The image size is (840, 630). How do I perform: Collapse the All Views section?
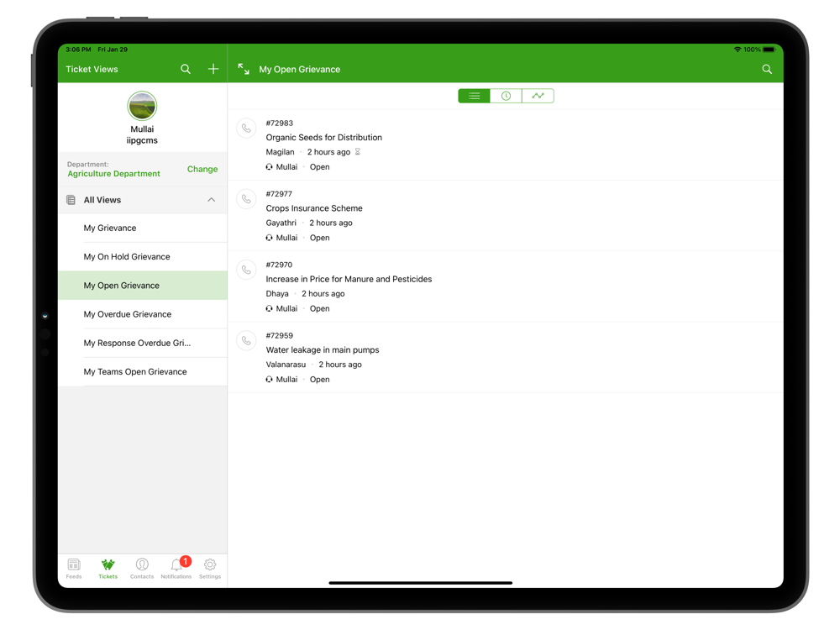pos(212,200)
